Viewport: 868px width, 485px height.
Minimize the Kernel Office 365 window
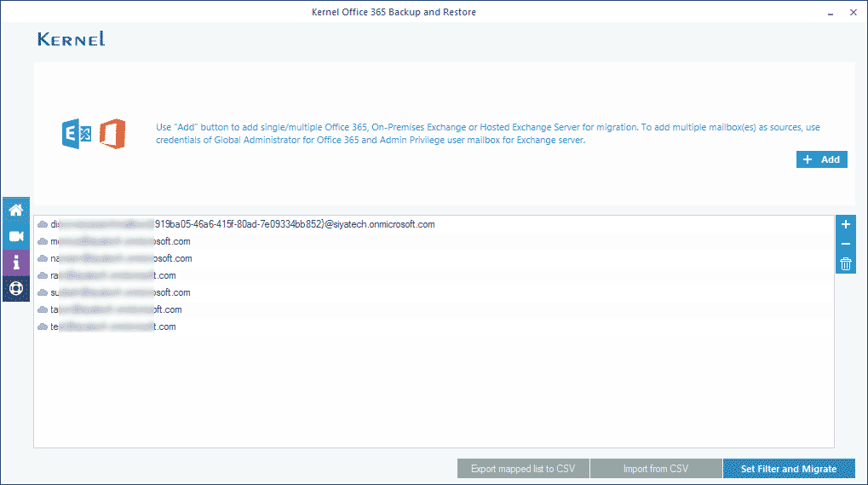click(x=831, y=13)
